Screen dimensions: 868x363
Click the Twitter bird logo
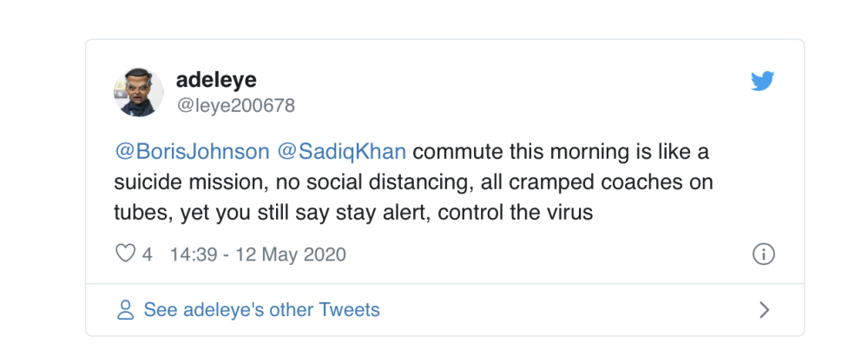762,82
